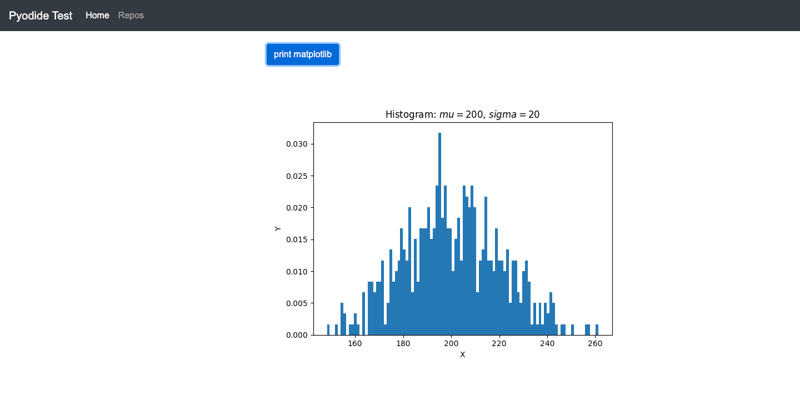Screen dimensions: 800x410
Task: Click the 0.010 y-axis tick label
Action: pyautogui.click(x=297, y=271)
